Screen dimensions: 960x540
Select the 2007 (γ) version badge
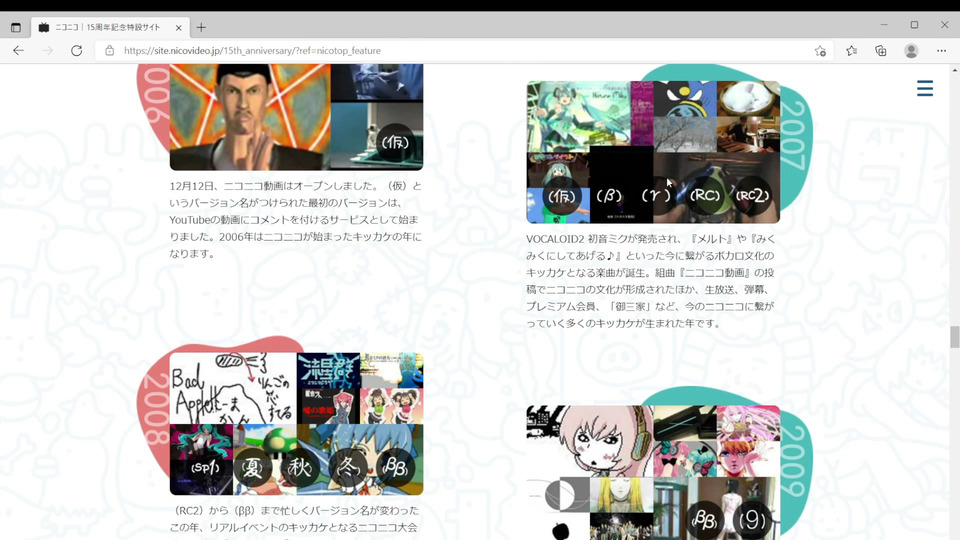656,196
